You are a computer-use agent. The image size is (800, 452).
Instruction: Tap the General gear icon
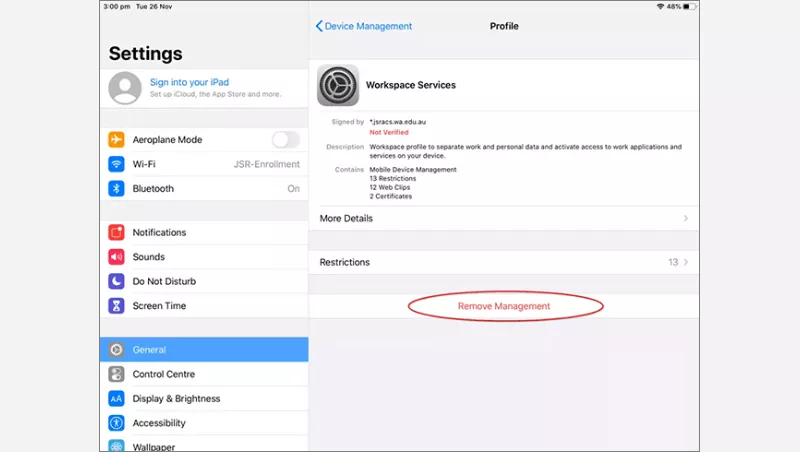pyautogui.click(x=116, y=349)
